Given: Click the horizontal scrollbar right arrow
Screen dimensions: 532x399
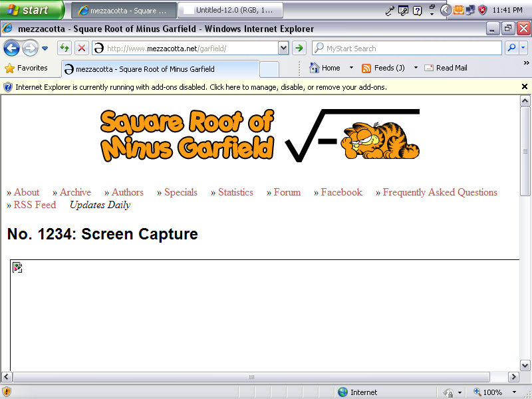Looking at the screenshot, I should coord(513,376).
